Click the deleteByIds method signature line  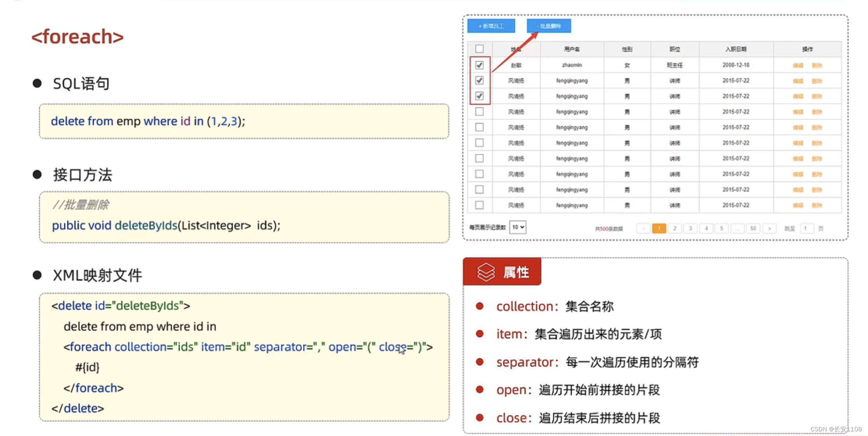point(166,226)
